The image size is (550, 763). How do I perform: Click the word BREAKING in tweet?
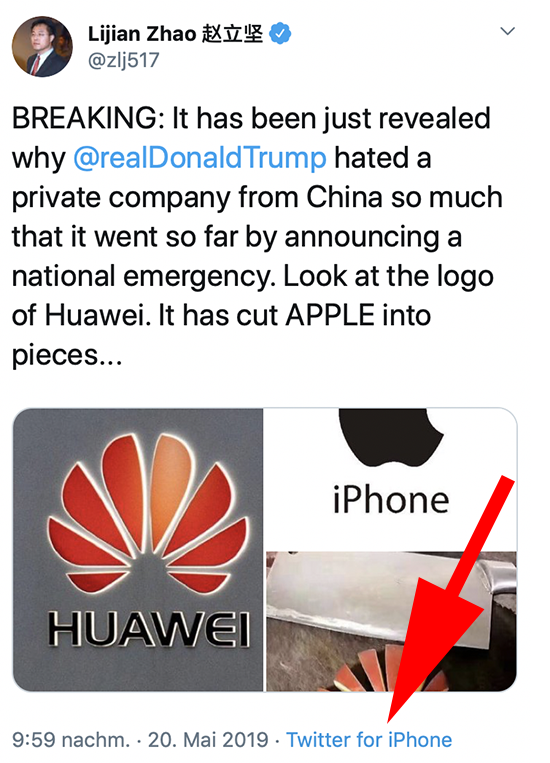pyautogui.click(x=85, y=118)
